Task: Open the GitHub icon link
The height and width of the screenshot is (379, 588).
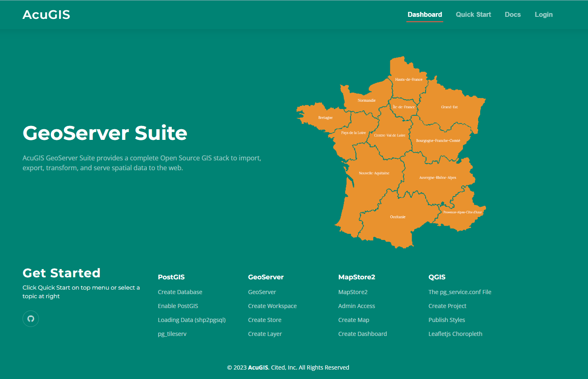Action: coord(31,319)
